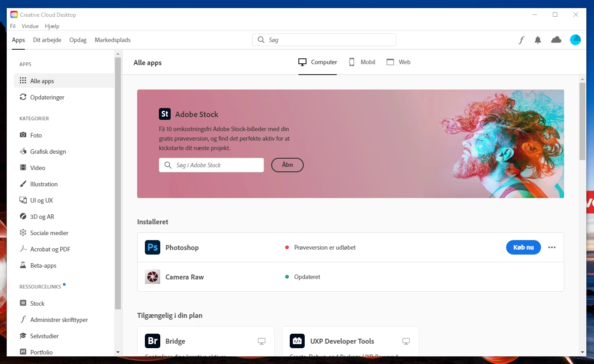Click the Camera Raw app icon

click(153, 277)
